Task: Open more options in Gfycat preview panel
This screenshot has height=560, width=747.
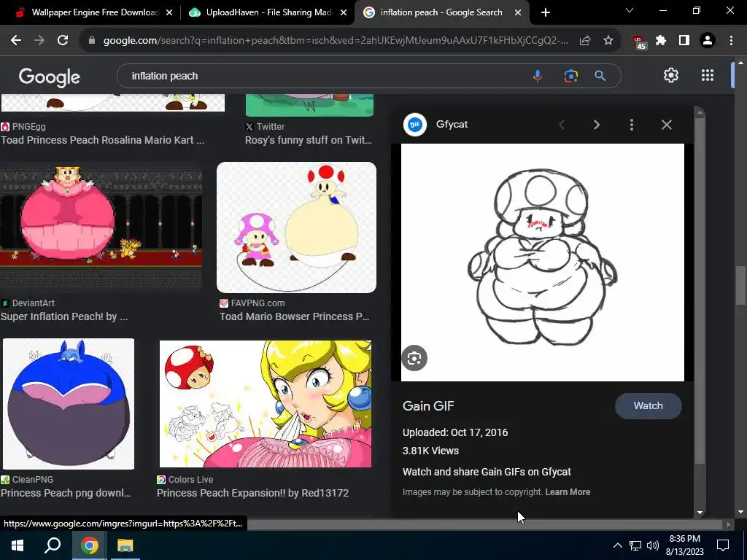Action: tap(632, 125)
